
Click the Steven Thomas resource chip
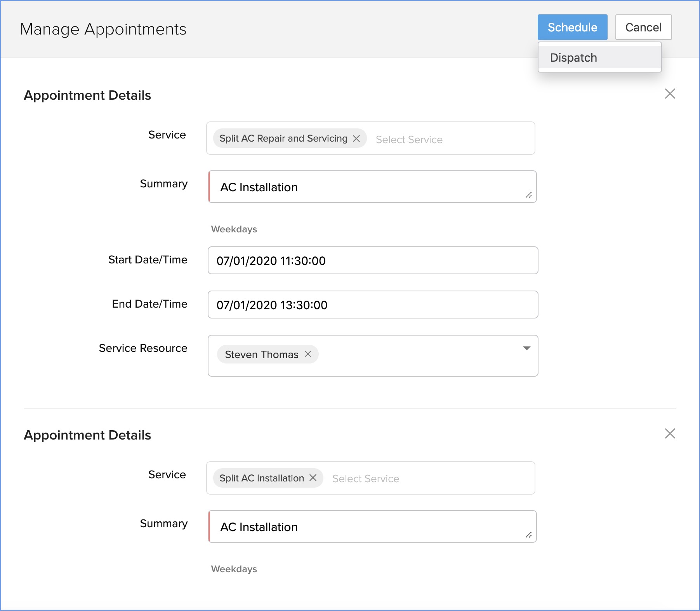261,355
